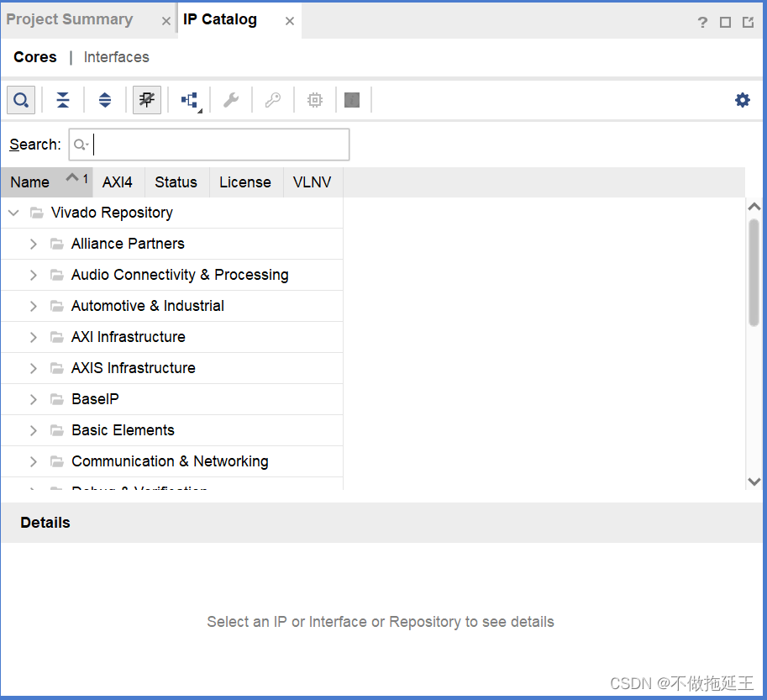Click the Details panel header
The image size is (767, 700).
[381, 523]
